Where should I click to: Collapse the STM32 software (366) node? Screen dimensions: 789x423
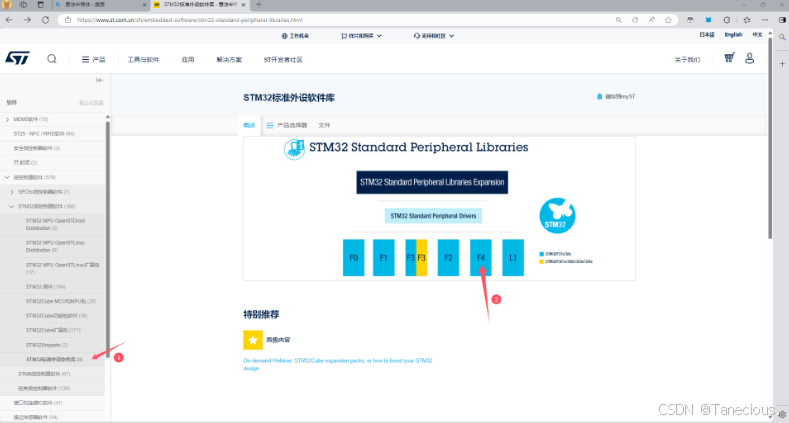[x=12, y=206]
